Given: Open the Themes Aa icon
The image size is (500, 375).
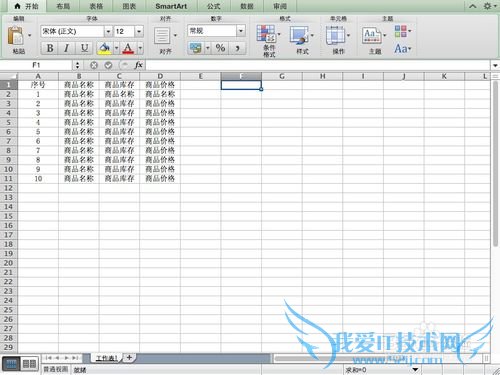Looking at the screenshot, I should [371, 36].
